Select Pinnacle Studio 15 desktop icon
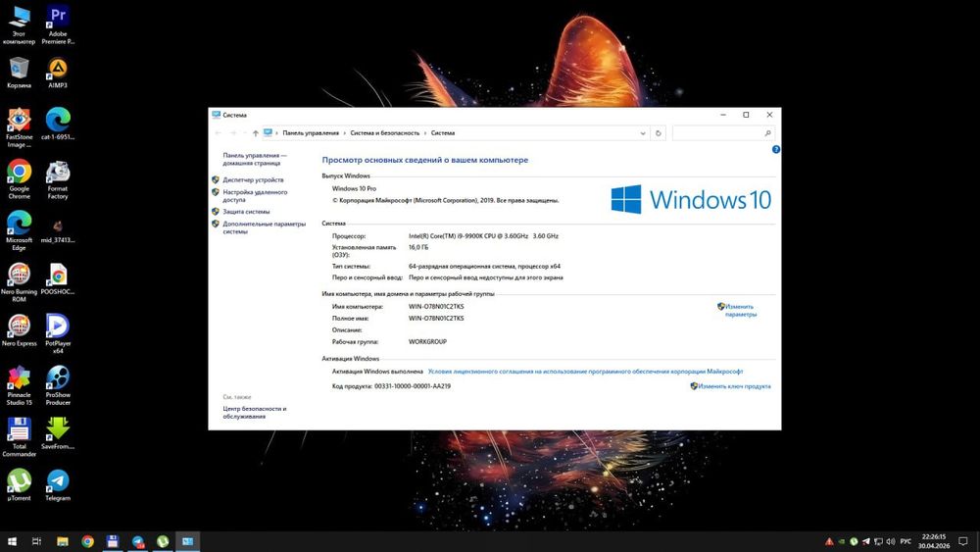Viewport: 980px width, 552px height. point(19,386)
